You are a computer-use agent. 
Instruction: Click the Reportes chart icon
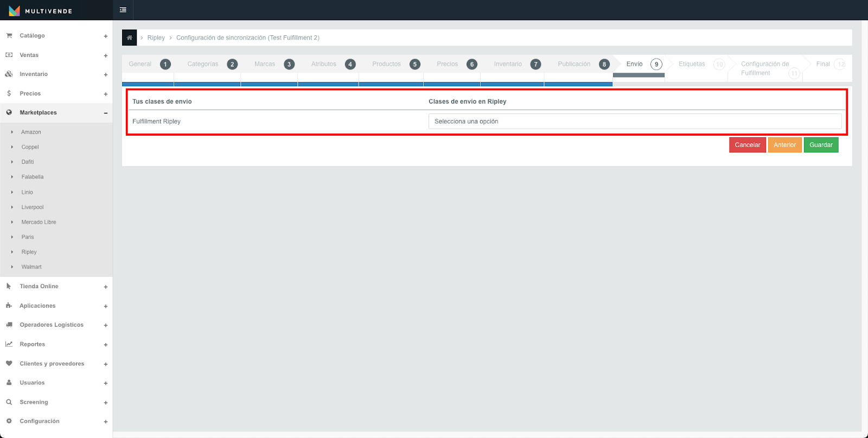click(x=9, y=344)
